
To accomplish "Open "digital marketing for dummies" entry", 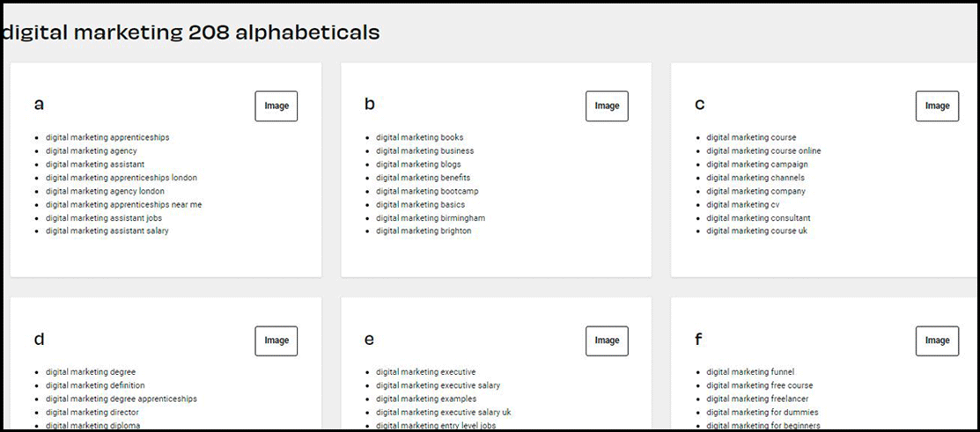I will (x=762, y=413).
